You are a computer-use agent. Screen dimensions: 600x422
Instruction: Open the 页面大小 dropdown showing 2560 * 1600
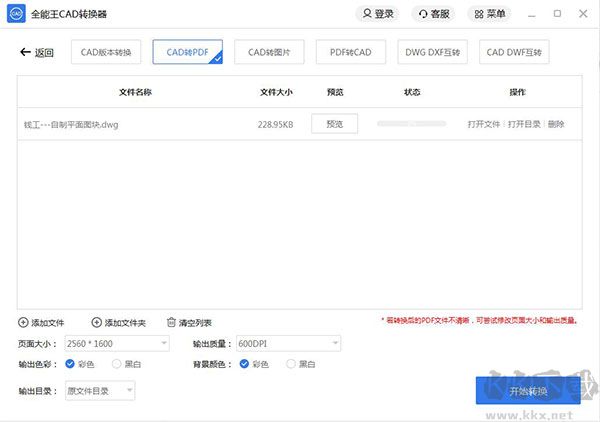(117, 343)
